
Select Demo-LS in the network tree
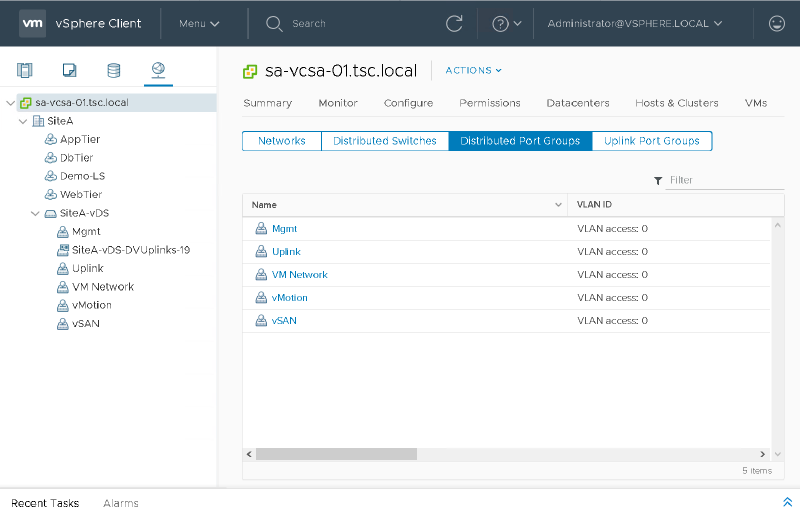pos(82,176)
